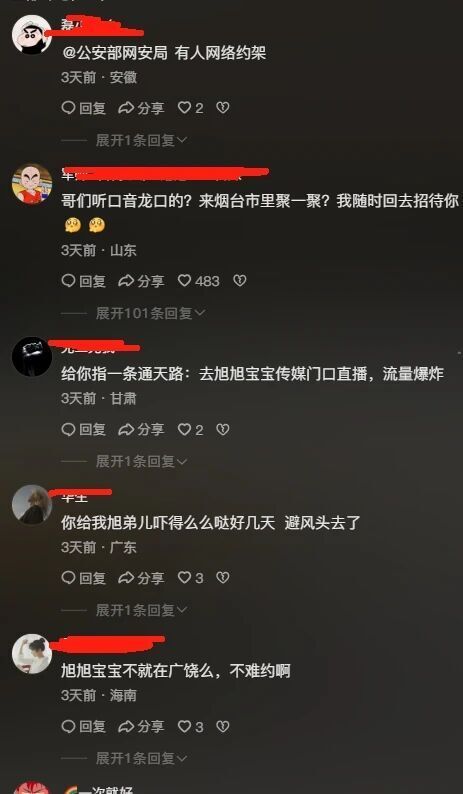The width and height of the screenshot is (463, 794).
Task: Reply to the 避风头去了 comment from 广东
Action: click(84, 578)
